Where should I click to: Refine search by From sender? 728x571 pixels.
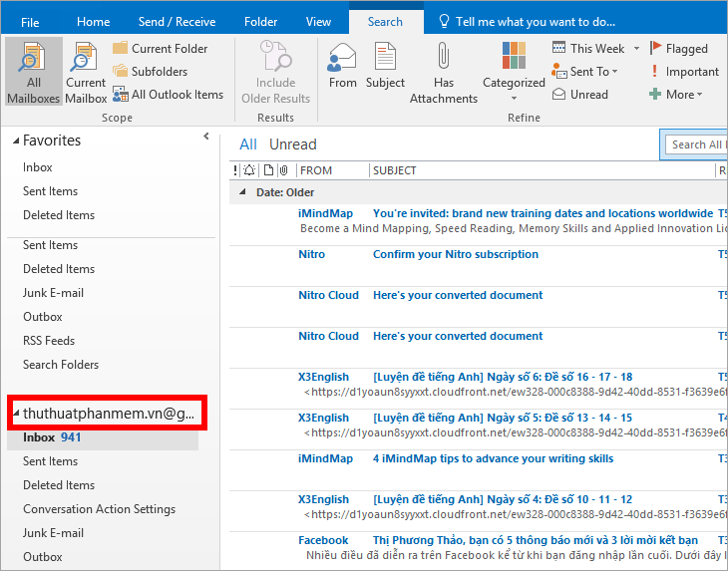(343, 65)
